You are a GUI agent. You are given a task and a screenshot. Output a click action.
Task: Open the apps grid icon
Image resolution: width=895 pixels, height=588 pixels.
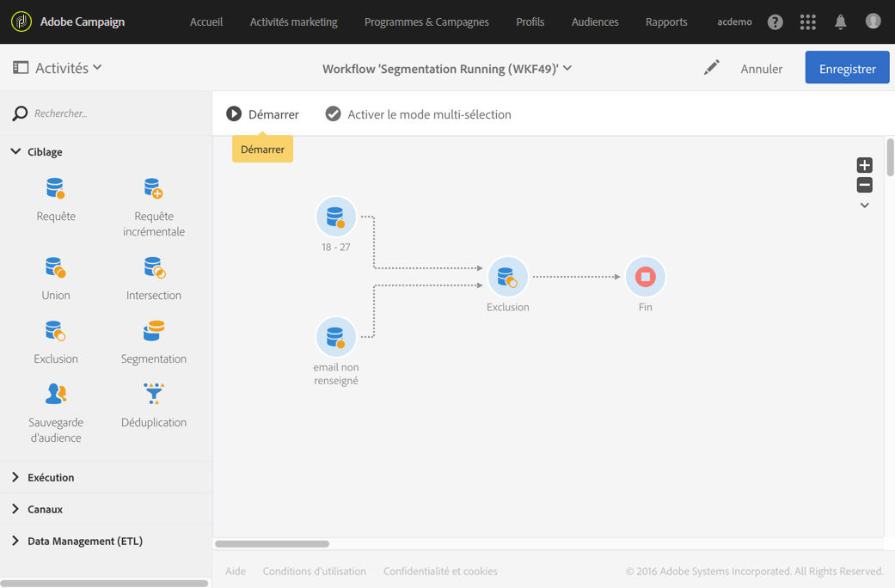click(x=807, y=21)
